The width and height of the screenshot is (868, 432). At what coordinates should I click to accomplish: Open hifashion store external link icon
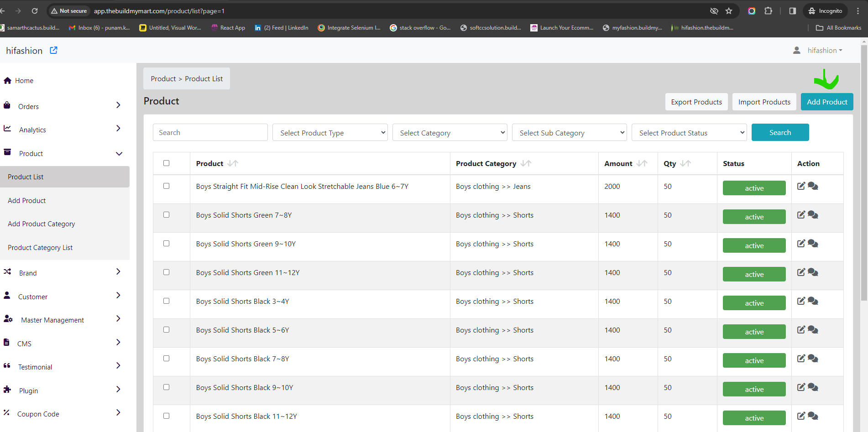[53, 50]
